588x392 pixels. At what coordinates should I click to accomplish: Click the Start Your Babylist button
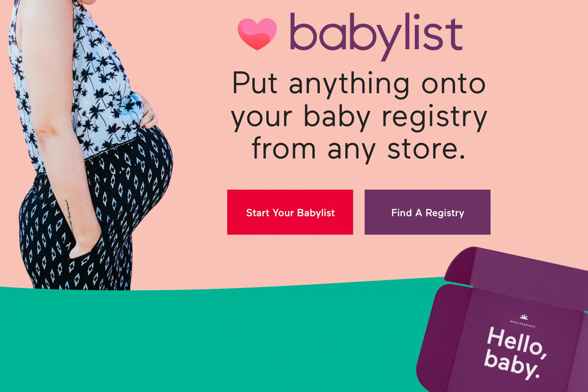pyautogui.click(x=290, y=212)
